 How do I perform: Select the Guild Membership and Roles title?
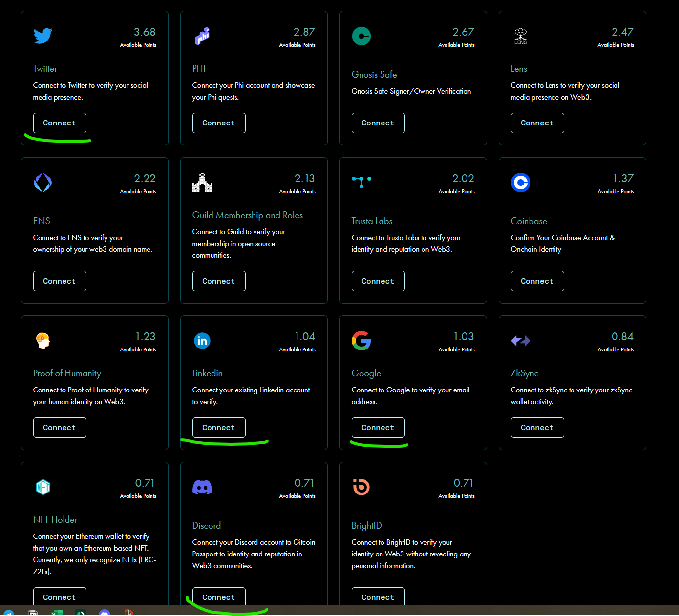[248, 215]
